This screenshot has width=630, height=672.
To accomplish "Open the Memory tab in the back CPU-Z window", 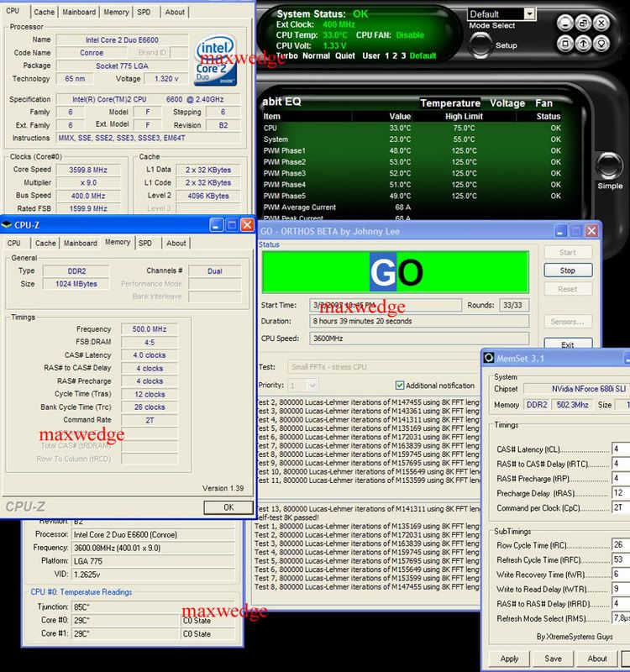I will 116,12.
